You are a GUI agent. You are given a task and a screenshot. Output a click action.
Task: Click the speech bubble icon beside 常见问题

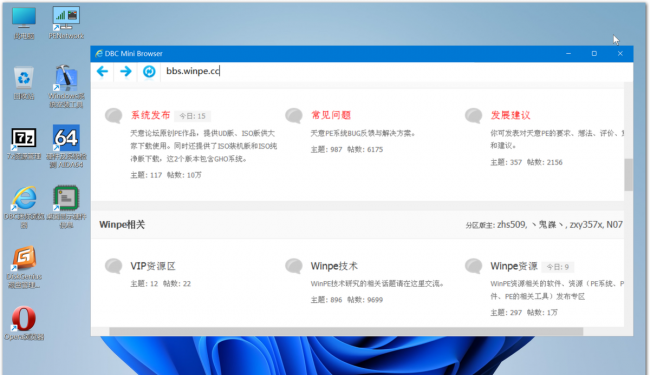point(294,116)
